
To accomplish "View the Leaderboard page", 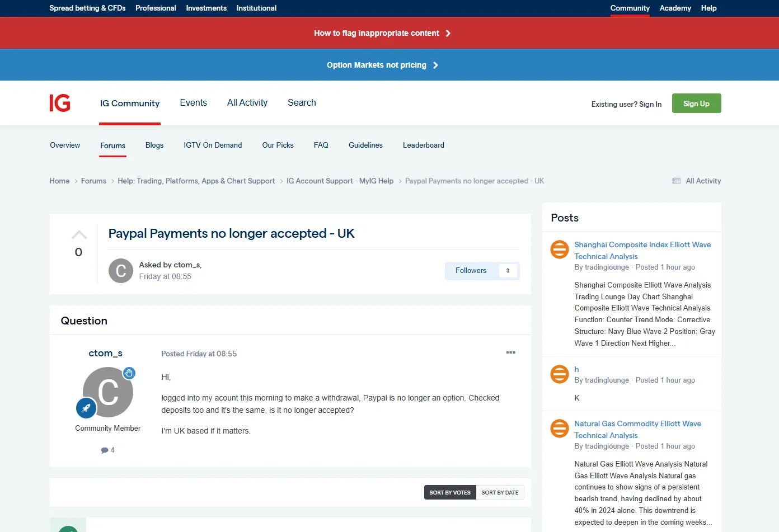I will 424,145.
